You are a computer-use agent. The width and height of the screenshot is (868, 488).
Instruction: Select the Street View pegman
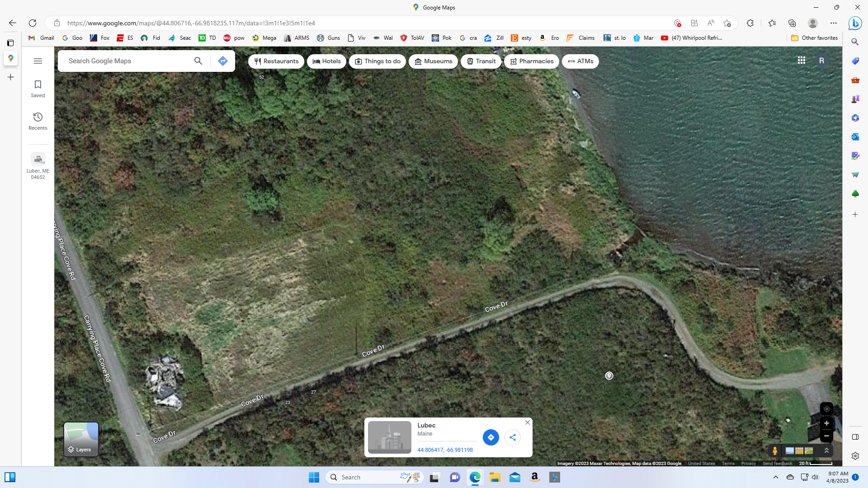point(775,450)
